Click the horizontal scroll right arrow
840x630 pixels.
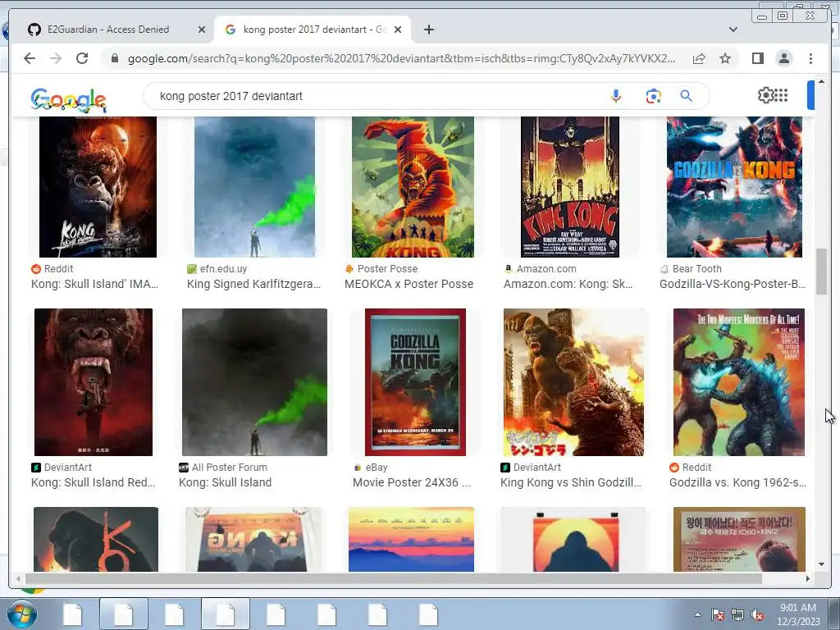(808, 578)
